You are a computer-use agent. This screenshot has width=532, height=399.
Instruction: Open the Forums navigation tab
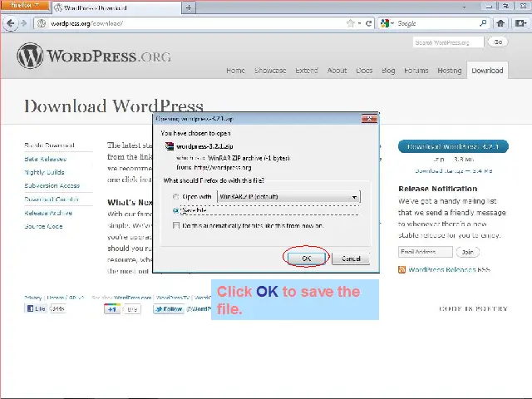[x=416, y=71]
